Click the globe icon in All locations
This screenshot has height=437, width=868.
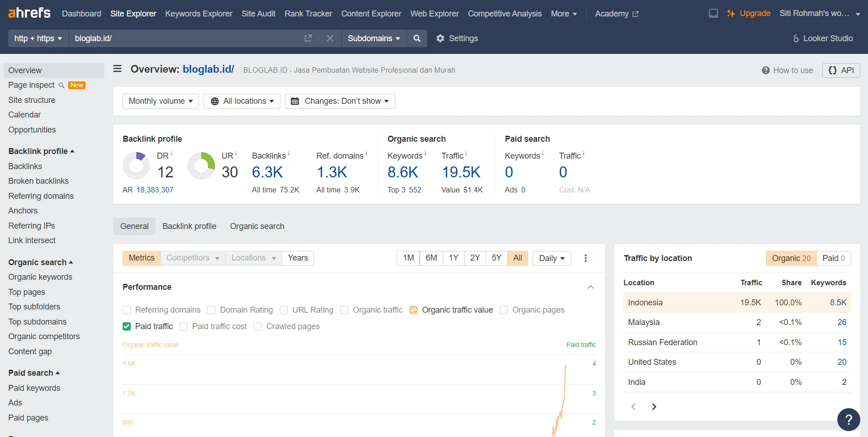click(x=214, y=101)
